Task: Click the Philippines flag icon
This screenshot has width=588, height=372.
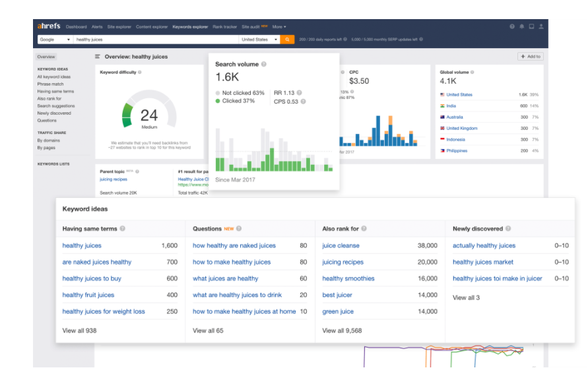Action: click(x=442, y=151)
